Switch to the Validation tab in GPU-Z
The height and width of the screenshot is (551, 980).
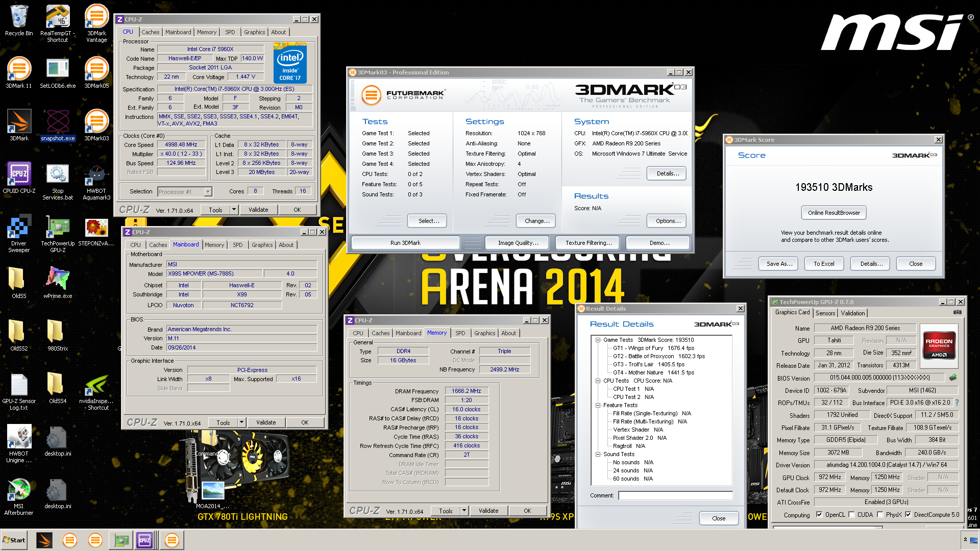[853, 313]
